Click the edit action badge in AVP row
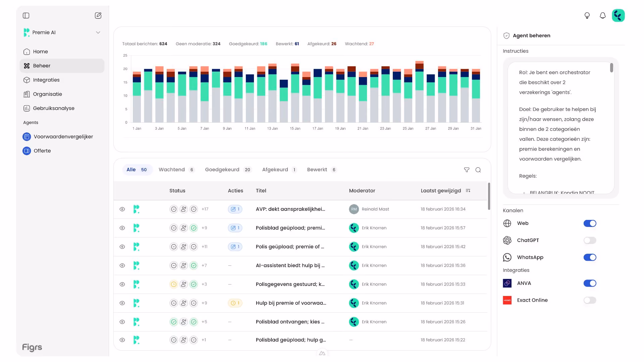The width and height of the screenshot is (644, 362). coord(235,209)
